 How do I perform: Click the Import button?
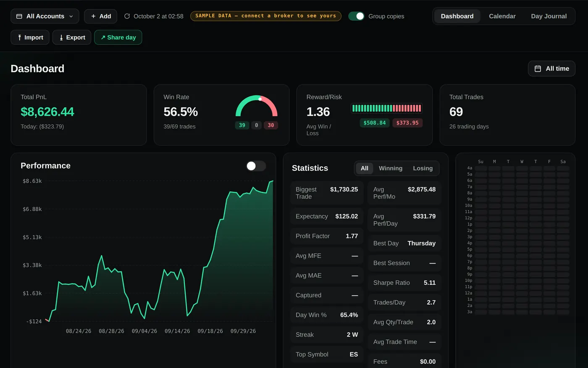(30, 37)
